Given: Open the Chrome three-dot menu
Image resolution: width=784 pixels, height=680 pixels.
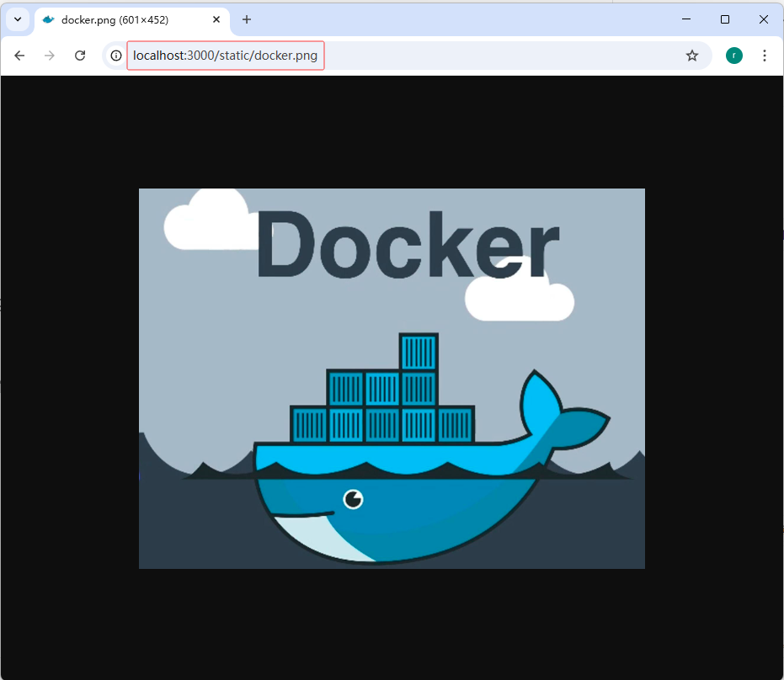Looking at the screenshot, I should [x=765, y=56].
